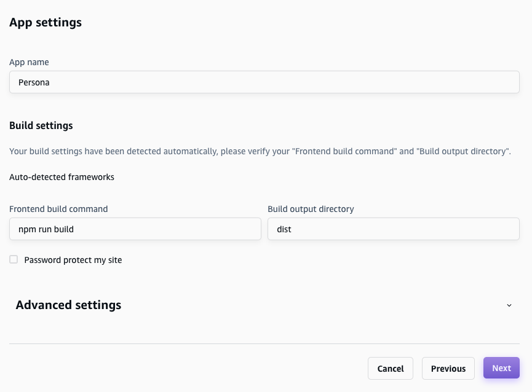Place cursor on the "npm run build" text

click(x=46, y=229)
